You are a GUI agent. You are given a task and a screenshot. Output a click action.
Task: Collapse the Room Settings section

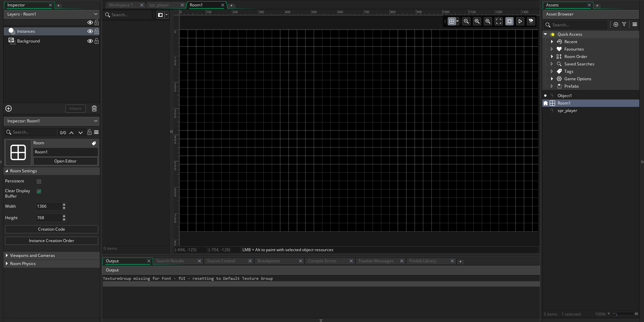pos(7,171)
